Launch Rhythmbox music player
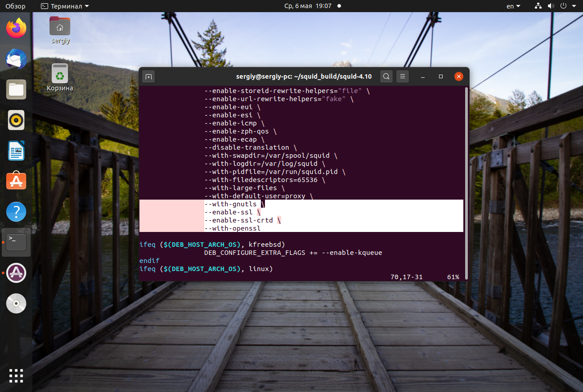Screen dimensions: 583x392 coord(16,120)
